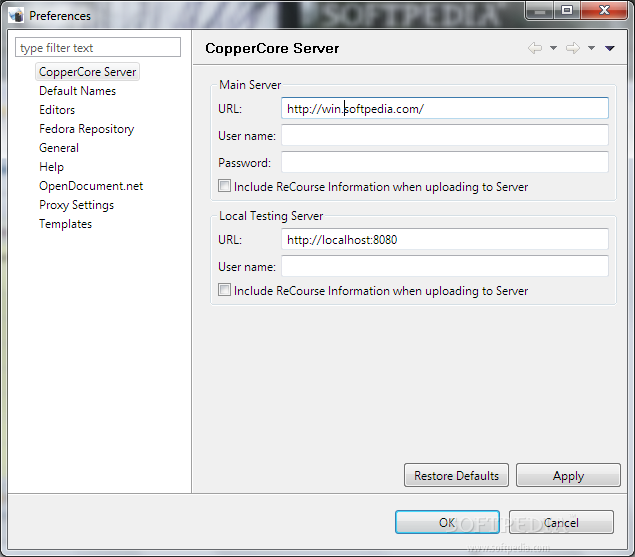635x557 pixels.
Task: Click the Cancel button
Action: [x=561, y=522]
